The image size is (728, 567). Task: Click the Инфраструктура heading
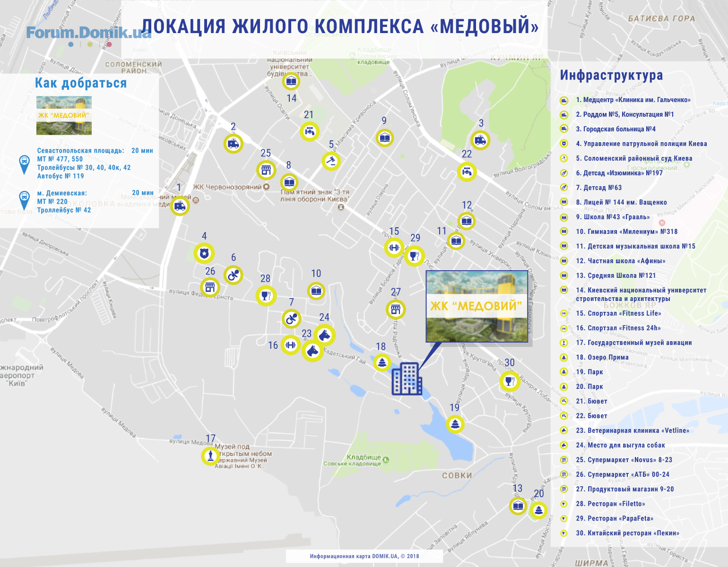[x=611, y=75]
